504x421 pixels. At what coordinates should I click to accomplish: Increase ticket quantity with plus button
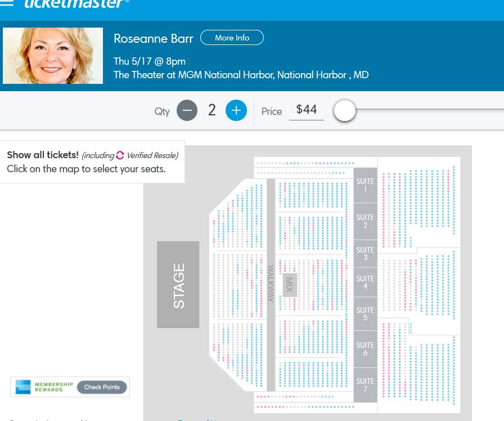pyautogui.click(x=236, y=110)
